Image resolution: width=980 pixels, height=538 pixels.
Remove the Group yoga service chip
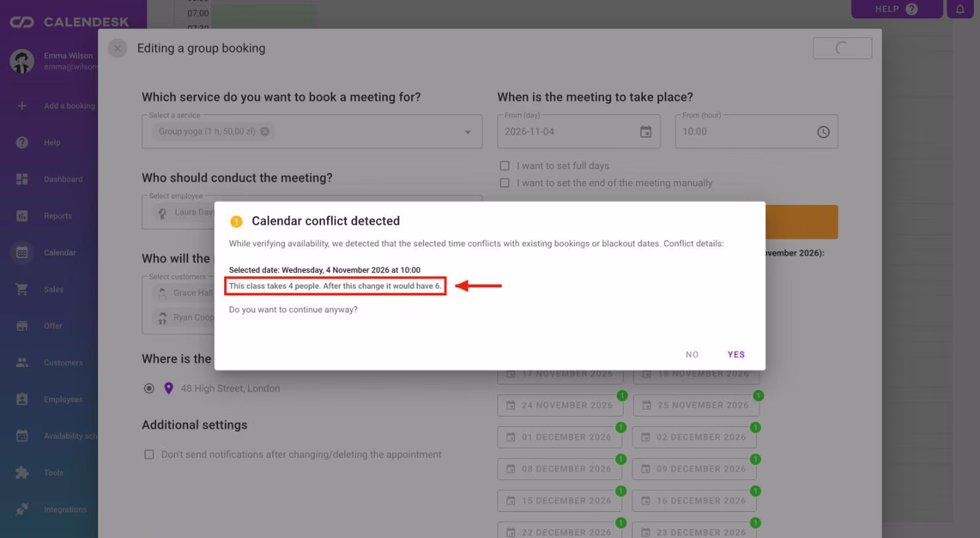tap(265, 131)
